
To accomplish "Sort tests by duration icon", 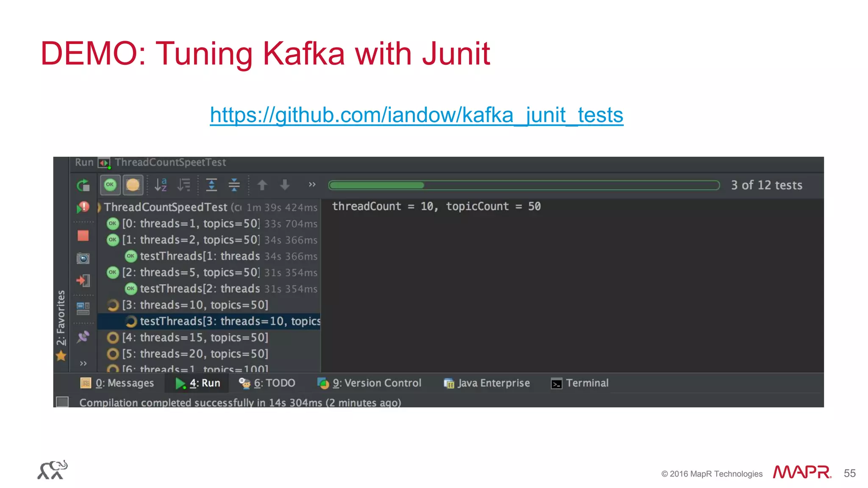I will [x=184, y=185].
